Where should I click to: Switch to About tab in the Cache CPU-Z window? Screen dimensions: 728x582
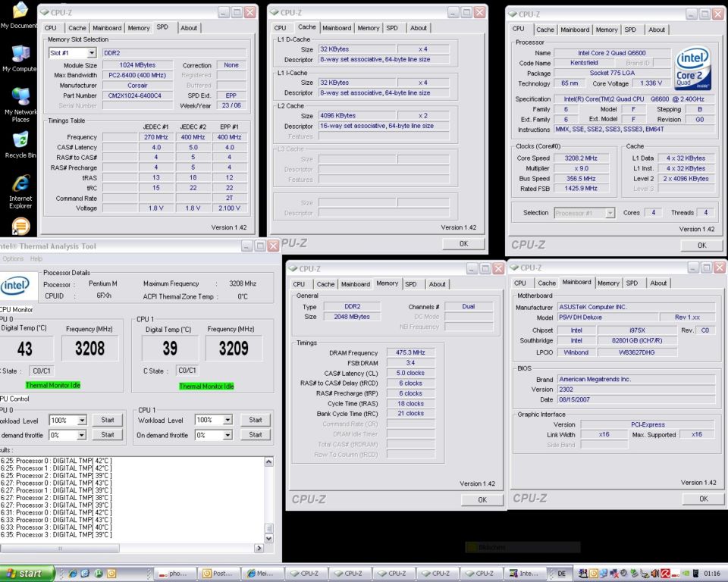419,28
